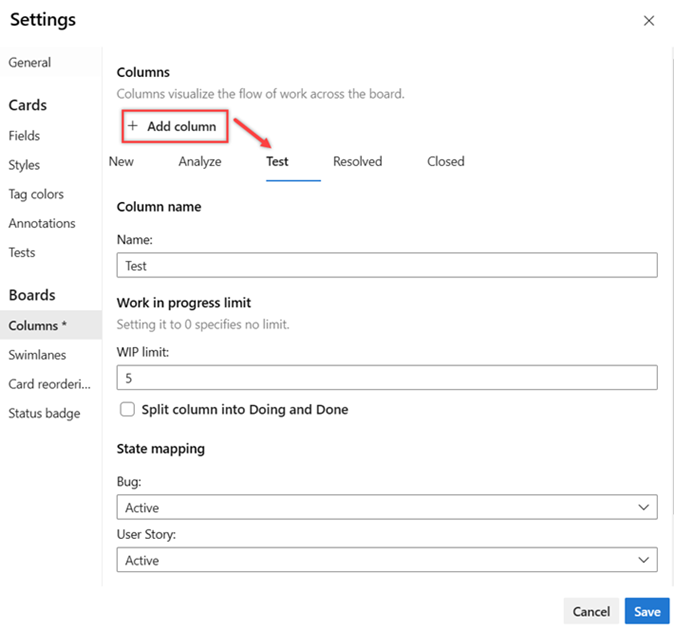Screen dimensions: 674x629
Task: Click the column Name text field
Action: [386, 265]
